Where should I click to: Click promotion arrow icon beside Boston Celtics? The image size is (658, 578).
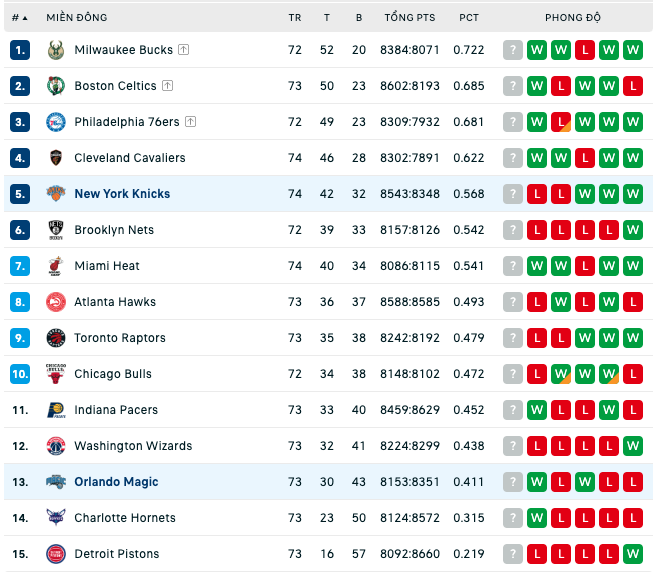pos(167,86)
